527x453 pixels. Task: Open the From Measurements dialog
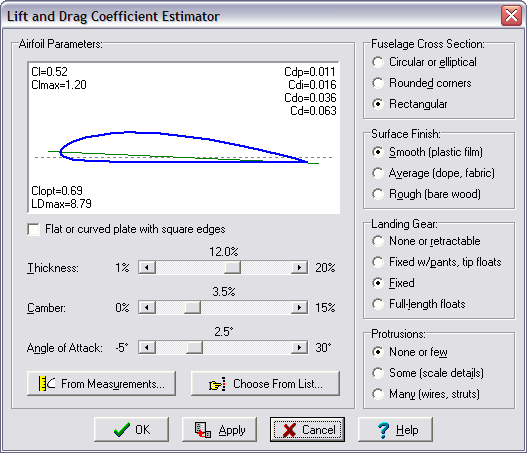pos(101,383)
